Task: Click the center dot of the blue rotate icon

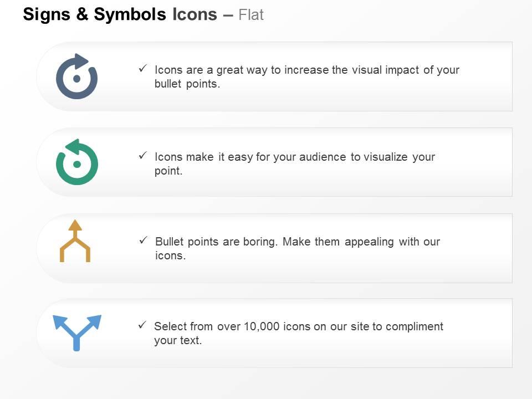Action: coord(76,79)
